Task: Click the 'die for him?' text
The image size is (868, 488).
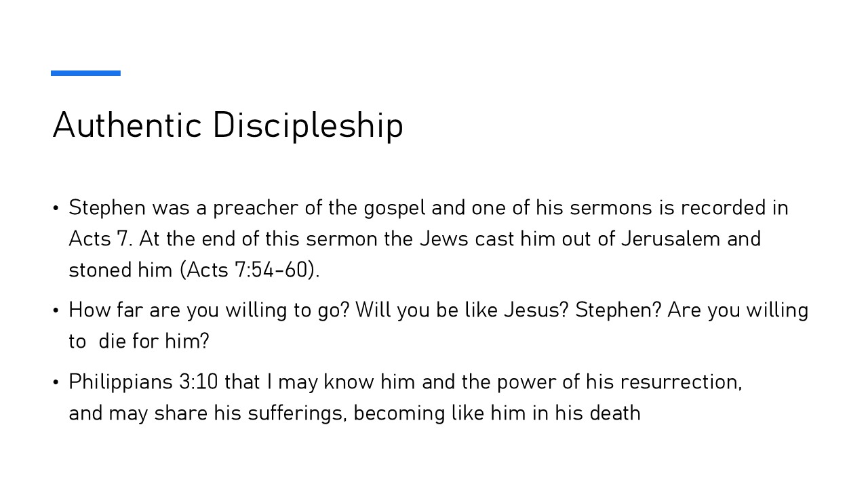Action: pos(154,341)
